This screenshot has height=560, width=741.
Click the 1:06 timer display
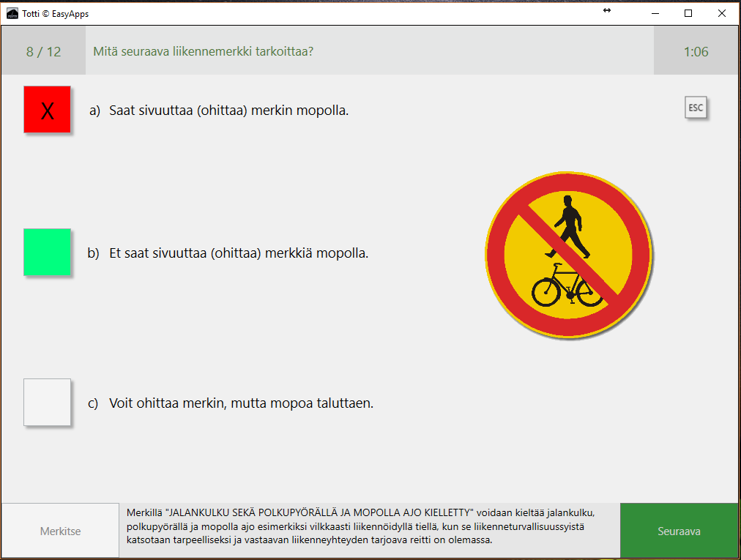click(696, 52)
